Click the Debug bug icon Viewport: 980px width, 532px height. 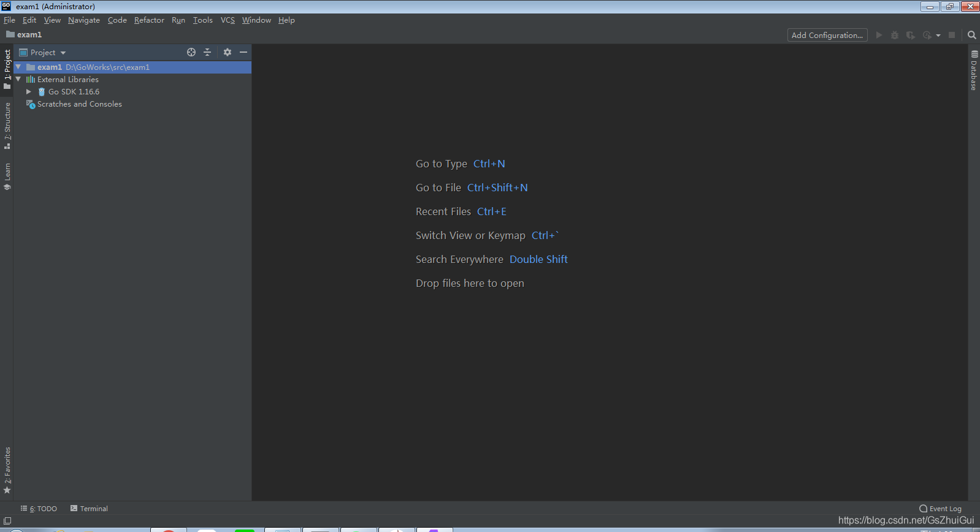[x=895, y=35]
